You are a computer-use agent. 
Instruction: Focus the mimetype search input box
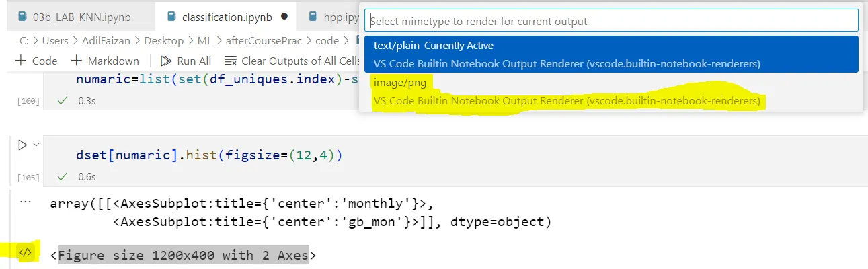point(612,21)
